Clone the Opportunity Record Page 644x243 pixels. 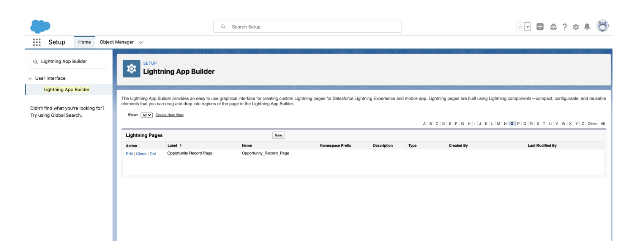(141, 154)
